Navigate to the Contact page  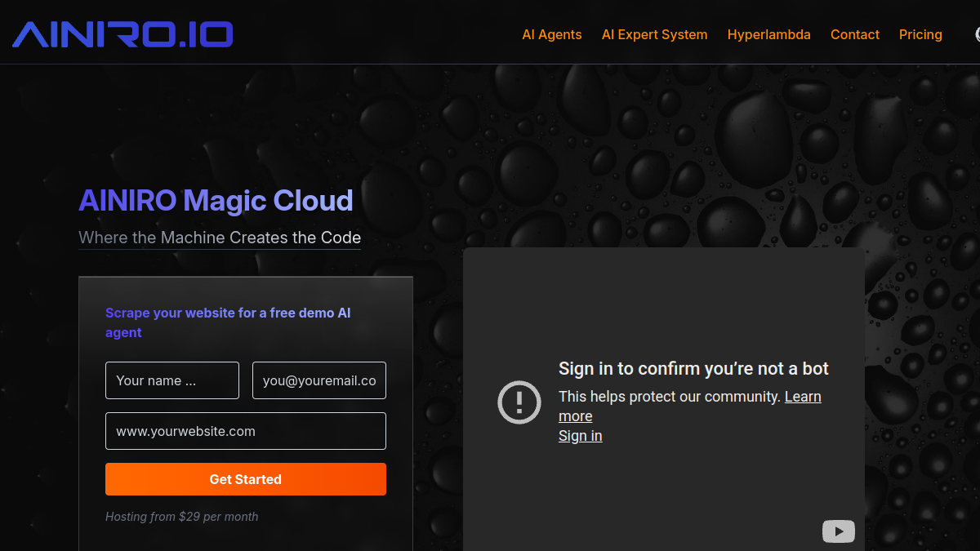[855, 34]
